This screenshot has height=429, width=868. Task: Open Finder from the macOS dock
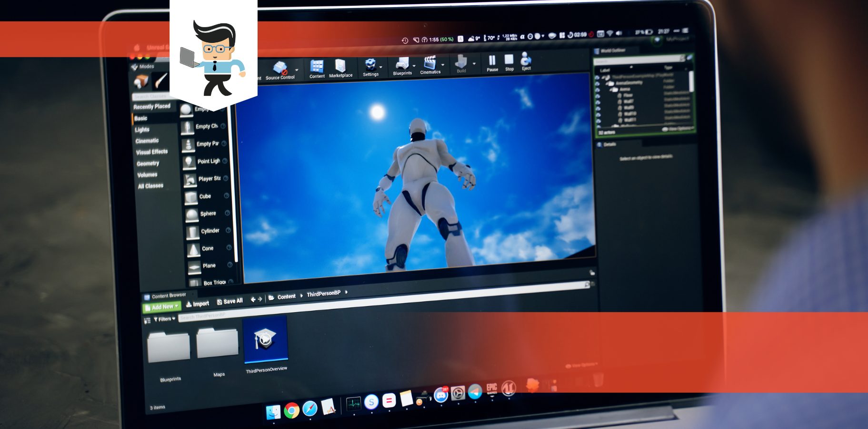click(x=273, y=412)
